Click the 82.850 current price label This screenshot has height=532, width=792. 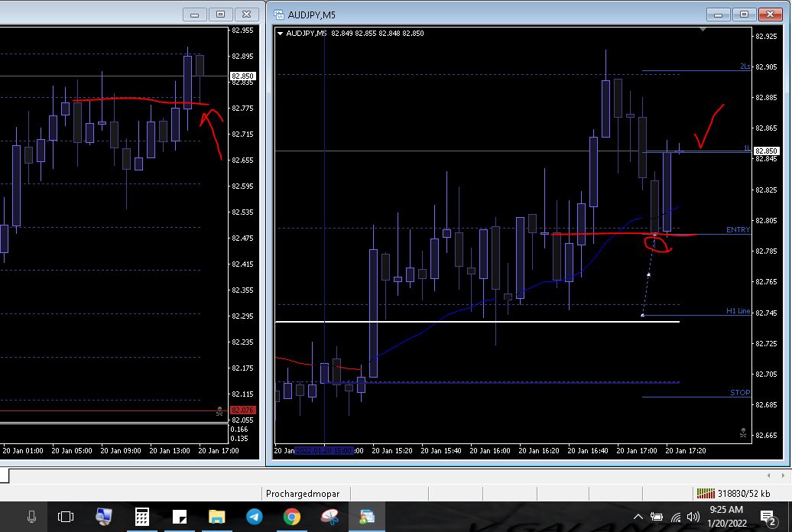(x=764, y=151)
